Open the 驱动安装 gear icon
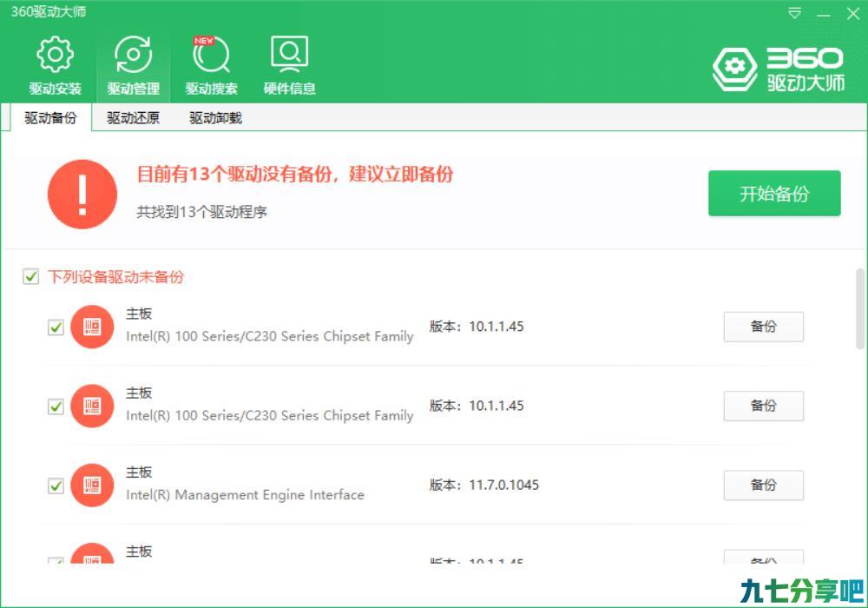The width and height of the screenshot is (868, 608). [x=55, y=54]
